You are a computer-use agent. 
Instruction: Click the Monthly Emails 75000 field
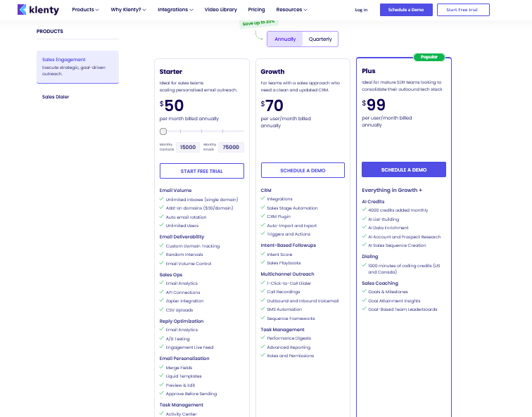231,147
